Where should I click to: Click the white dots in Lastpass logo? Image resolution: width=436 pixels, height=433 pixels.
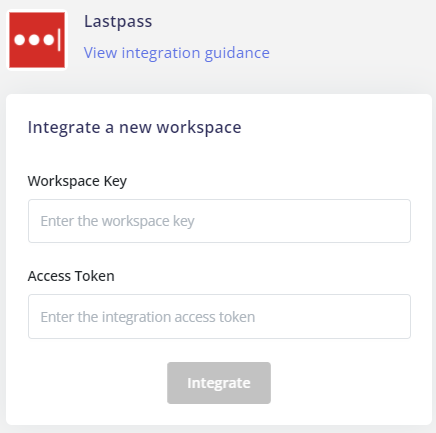click(x=34, y=40)
